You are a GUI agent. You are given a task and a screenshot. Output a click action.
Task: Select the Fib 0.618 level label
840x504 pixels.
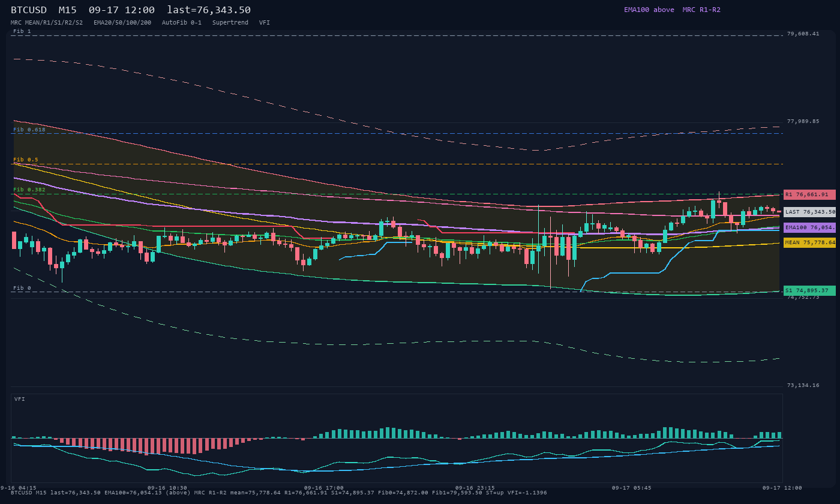[x=29, y=130]
